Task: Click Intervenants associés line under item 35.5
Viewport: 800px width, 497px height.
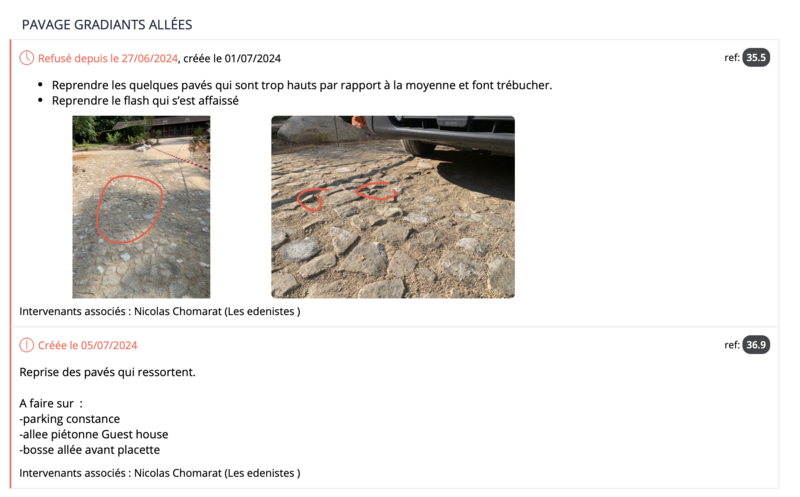Action: point(160,311)
